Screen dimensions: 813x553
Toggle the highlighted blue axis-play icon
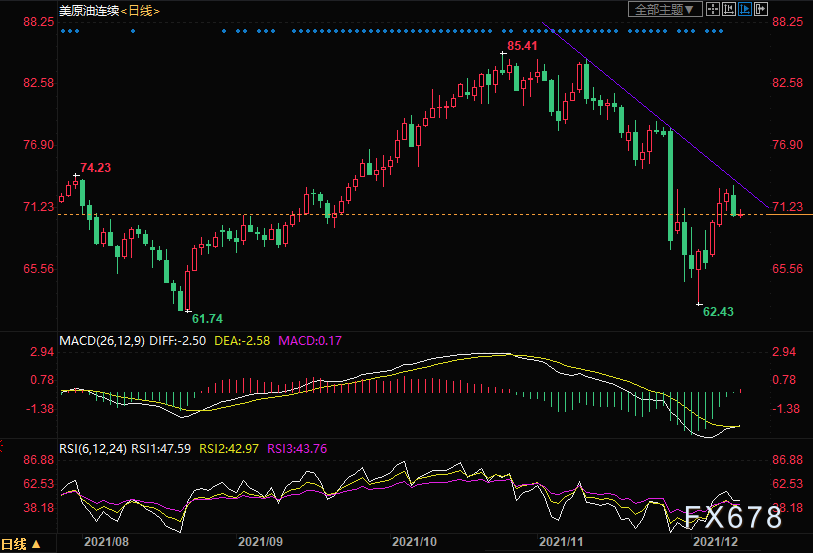pyautogui.click(x=745, y=9)
